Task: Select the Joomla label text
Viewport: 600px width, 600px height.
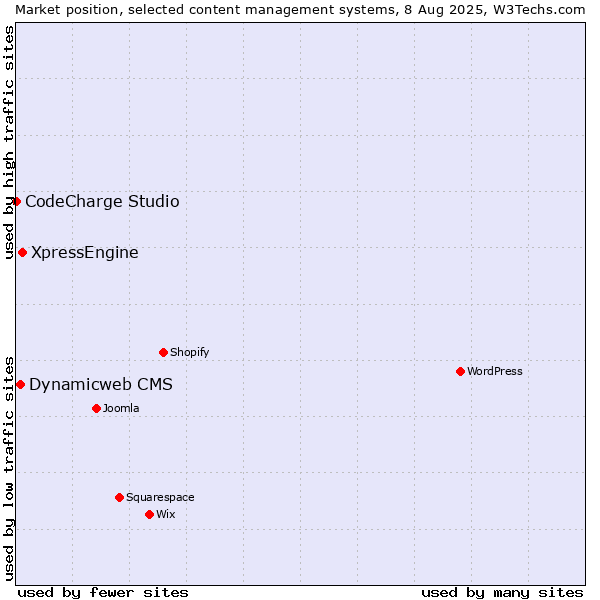Action: [x=121, y=409]
